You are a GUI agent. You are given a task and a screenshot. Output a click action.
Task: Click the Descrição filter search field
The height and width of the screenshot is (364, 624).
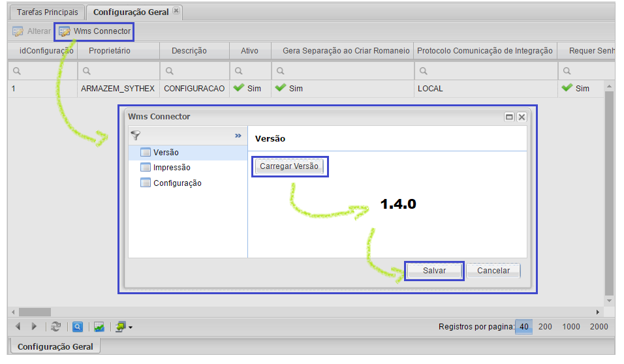pos(195,71)
